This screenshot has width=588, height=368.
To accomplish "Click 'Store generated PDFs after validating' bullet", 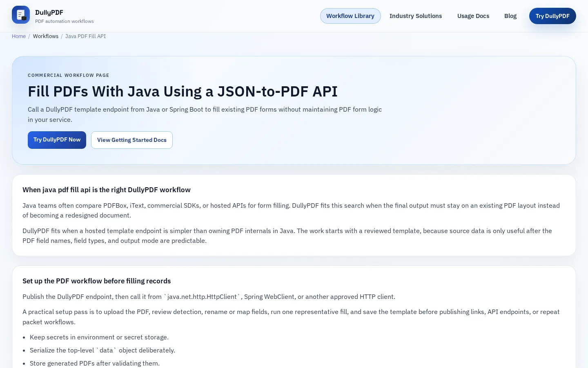I will (x=95, y=364).
